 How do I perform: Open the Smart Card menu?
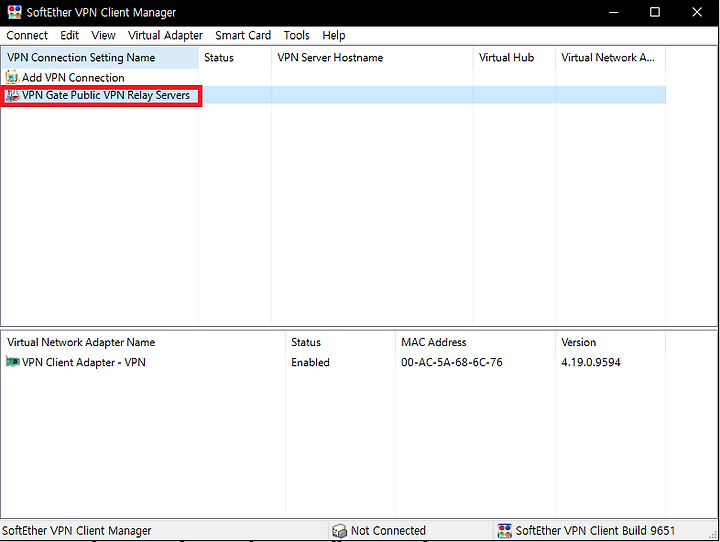[243, 35]
